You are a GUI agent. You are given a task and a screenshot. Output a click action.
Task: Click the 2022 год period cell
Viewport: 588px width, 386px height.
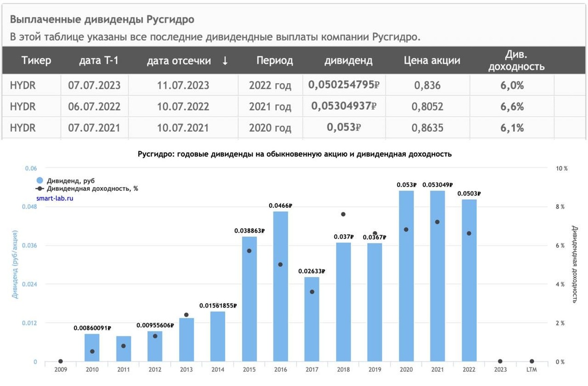(x=270, y=86)
